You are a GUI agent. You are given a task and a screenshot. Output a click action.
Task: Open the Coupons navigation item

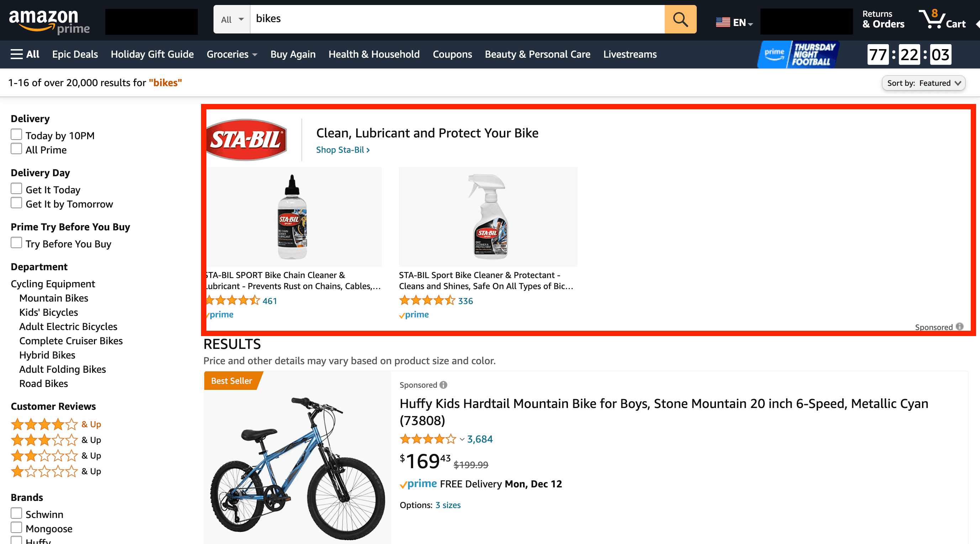(452, 54)
